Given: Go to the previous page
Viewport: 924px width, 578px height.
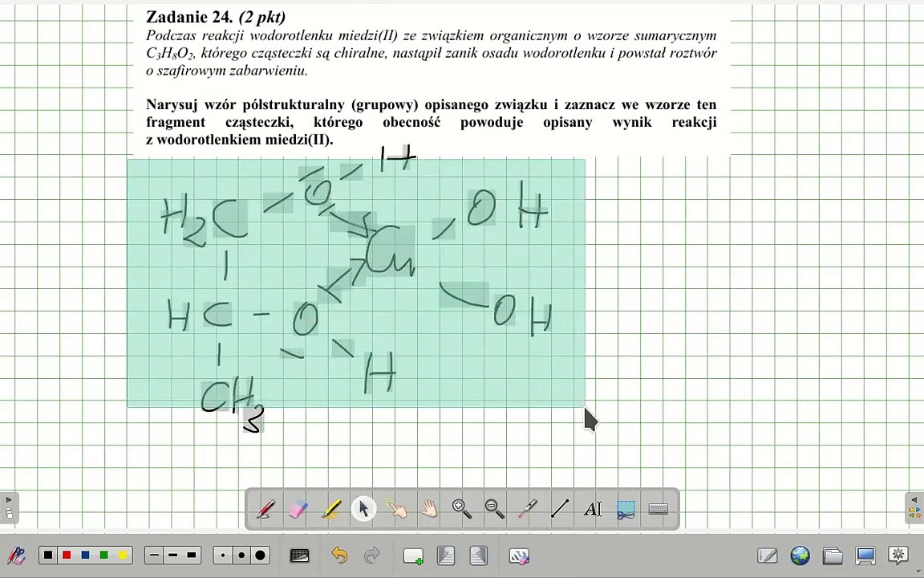Looking at the screenshot, I should tap(446, 555).
